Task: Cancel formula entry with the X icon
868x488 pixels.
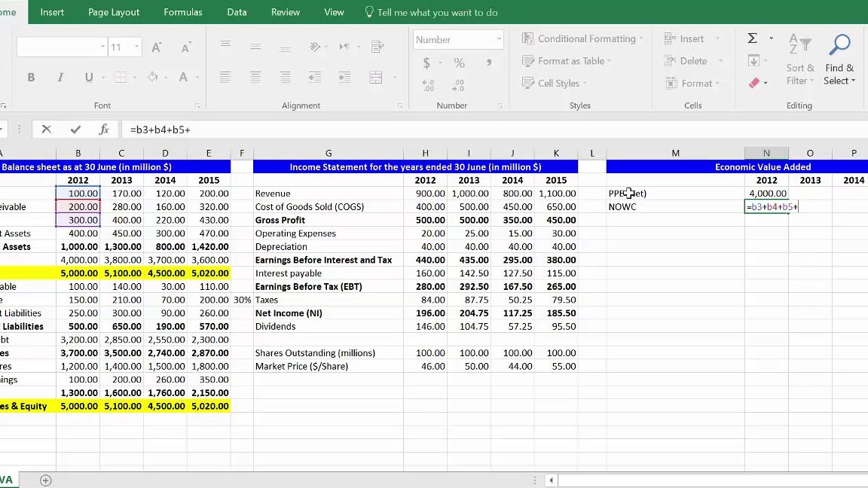Action: (x=47, y=130)
